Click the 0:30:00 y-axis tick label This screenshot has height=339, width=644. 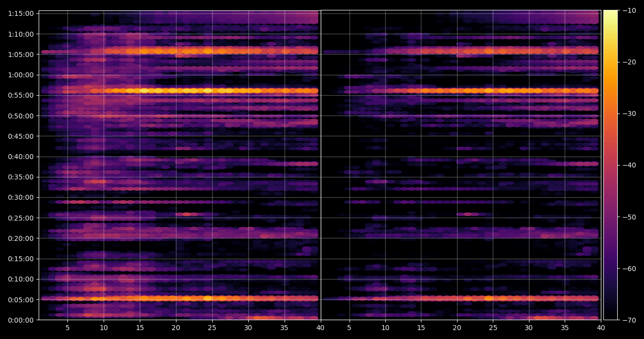21,197
